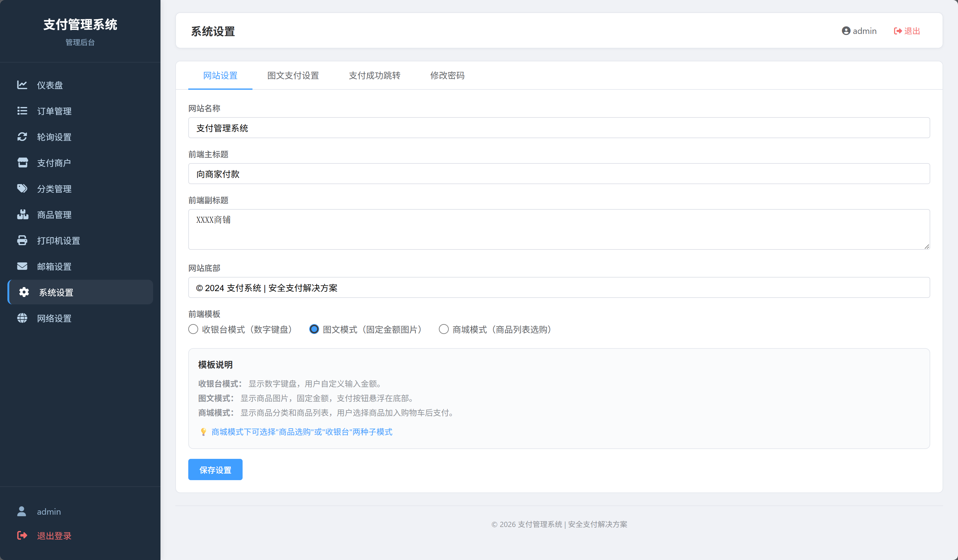Image resolution: width=958 pixels, height=560 pixels.
Task: Click the 保存设置 button
Action: pyautogui.click(x=215, y=470)
